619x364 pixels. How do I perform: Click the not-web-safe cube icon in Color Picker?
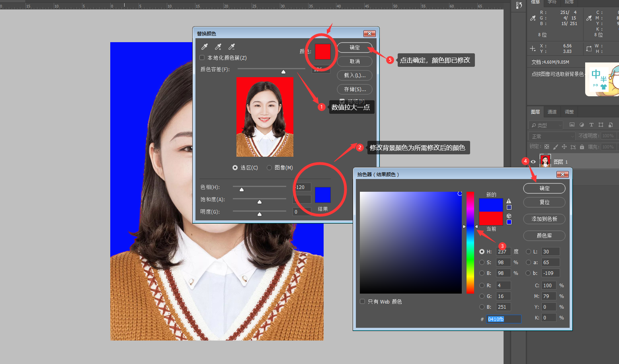(x=509, y=216)
